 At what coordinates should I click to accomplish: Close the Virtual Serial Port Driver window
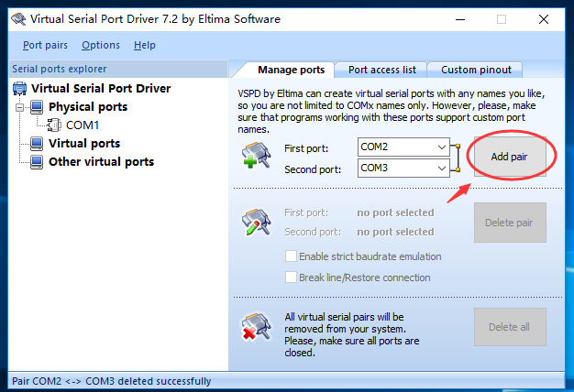pyautogui.click(x=544, y=19)
